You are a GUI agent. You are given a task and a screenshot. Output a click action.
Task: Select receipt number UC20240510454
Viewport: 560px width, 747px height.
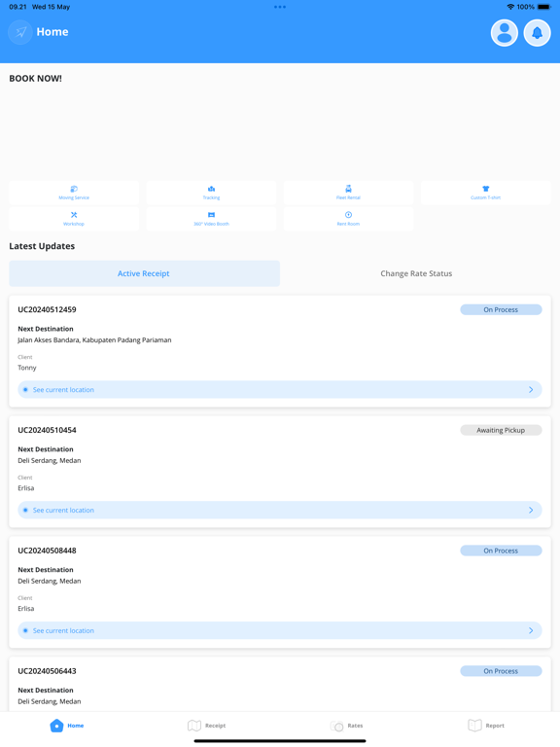tap(47, 430)
